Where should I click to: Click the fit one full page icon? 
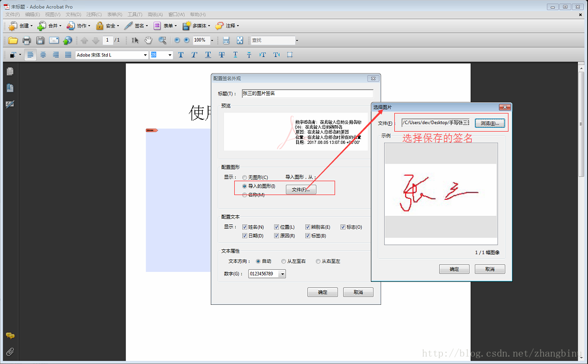(x=240, y=40)
